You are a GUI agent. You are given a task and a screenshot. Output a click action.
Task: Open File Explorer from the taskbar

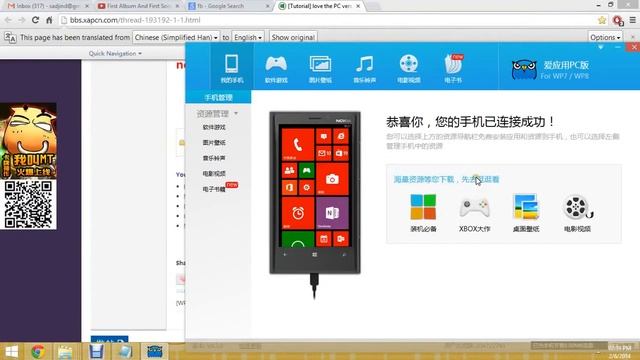pyautogui.click(x=65, y=351)
